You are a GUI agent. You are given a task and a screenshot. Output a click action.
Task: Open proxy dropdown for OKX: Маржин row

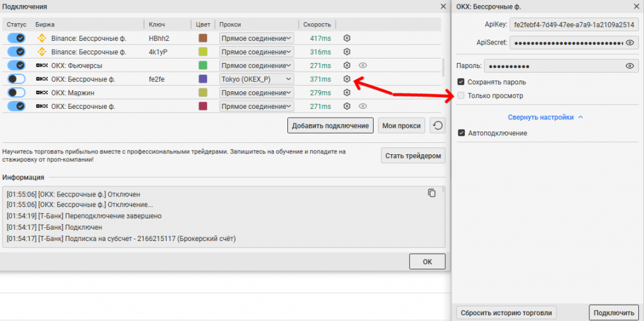pos(257,93)
